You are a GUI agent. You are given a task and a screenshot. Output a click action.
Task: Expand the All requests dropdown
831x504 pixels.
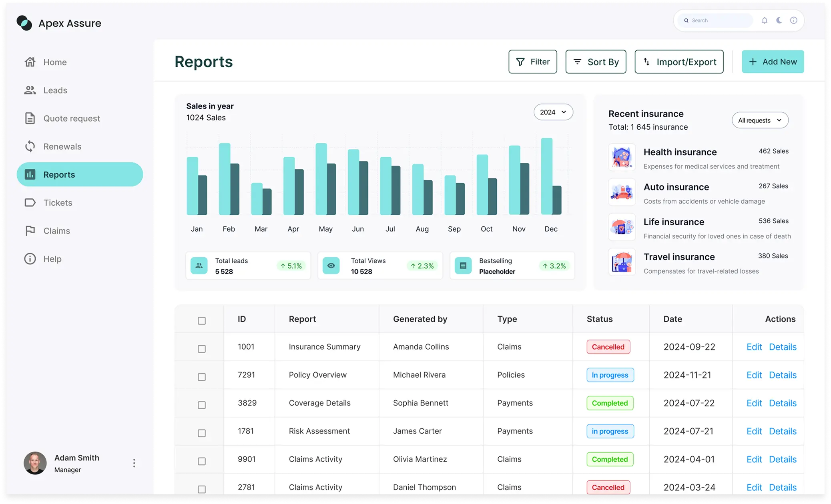pos(760,120)
